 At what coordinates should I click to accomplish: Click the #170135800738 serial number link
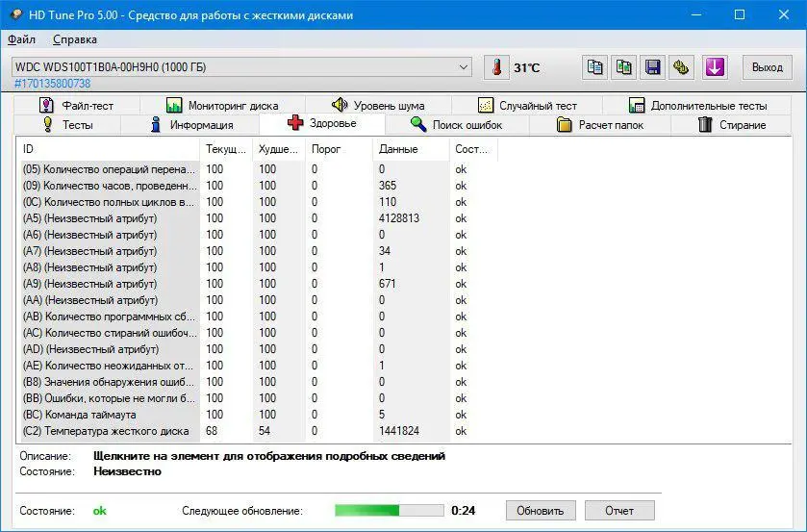coord(53,84)
